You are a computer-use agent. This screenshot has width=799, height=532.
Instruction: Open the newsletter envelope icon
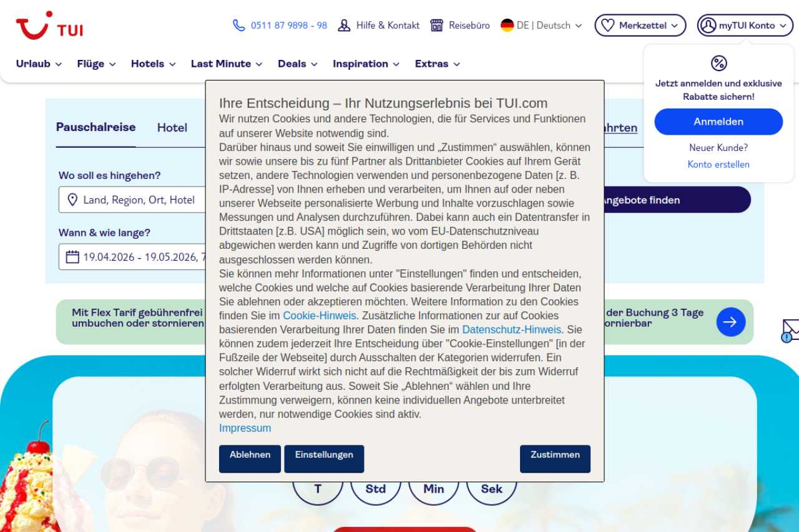coord(790,331)
